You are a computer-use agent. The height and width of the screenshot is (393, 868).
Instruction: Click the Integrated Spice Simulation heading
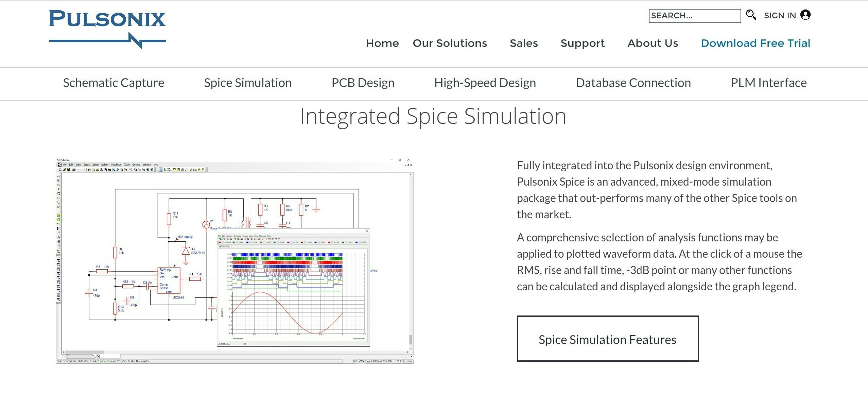433,116
